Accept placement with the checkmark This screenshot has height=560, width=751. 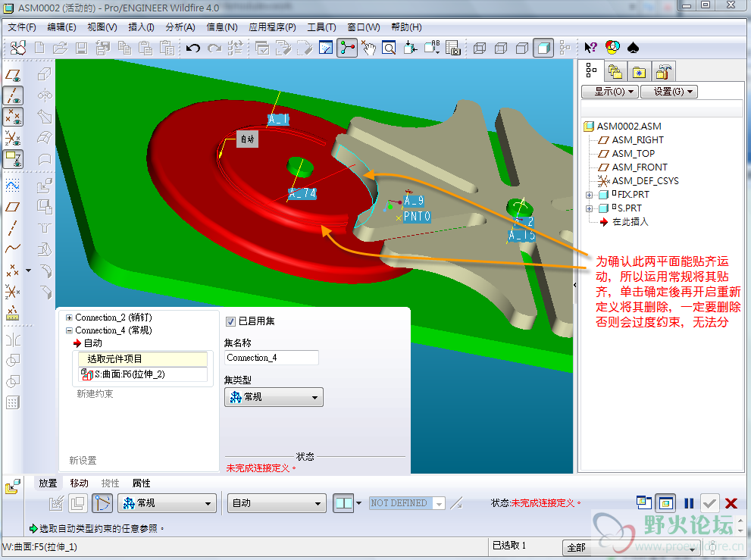(709, 503)
